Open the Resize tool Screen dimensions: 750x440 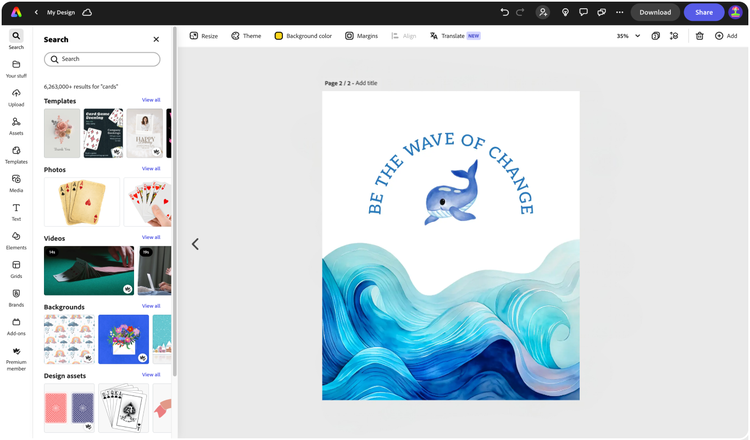204,36
